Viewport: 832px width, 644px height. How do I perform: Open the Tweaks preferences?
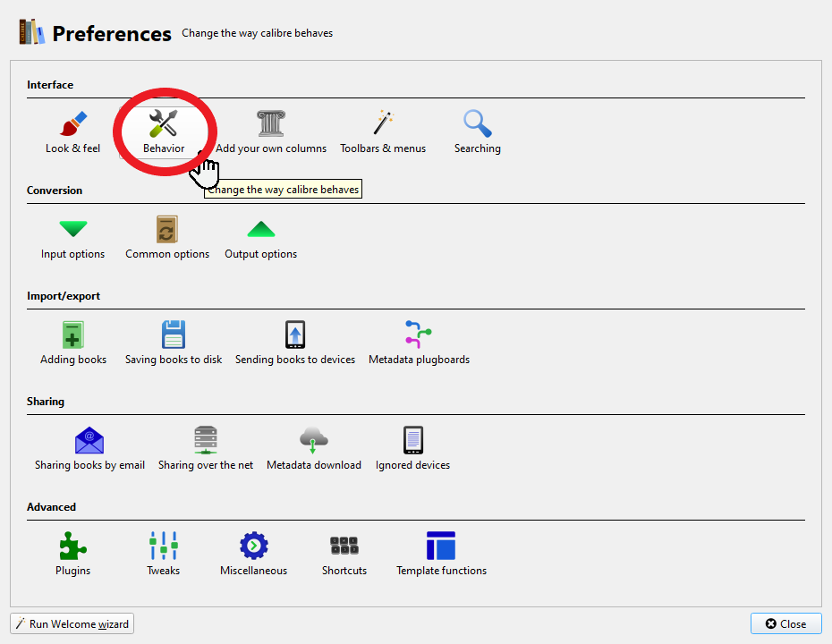[163, 555]
